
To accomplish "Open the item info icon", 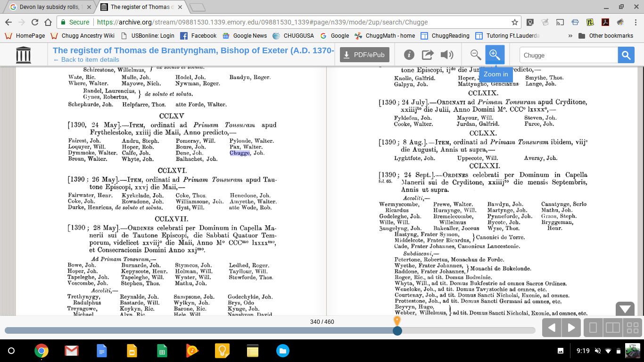I will (x=409, y=55).
